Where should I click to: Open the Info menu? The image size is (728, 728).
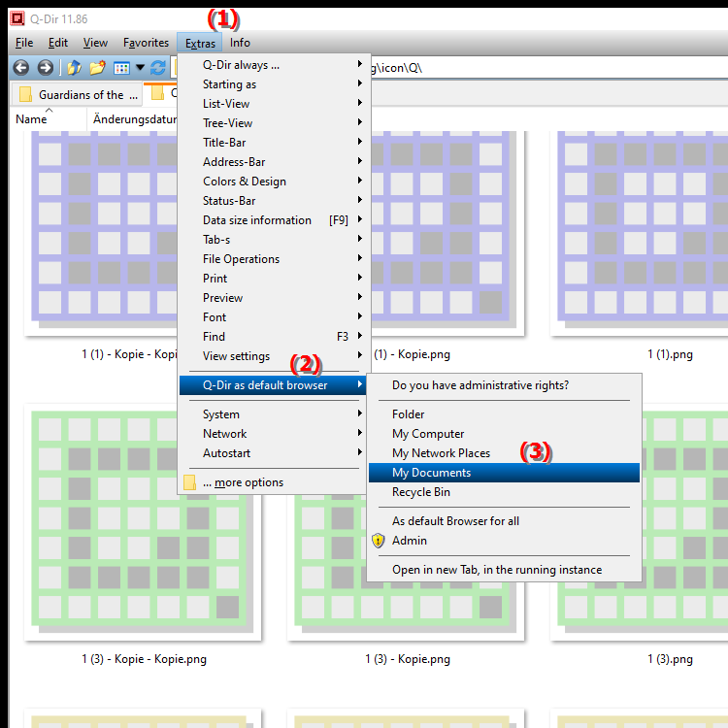[x=240, y=43]
